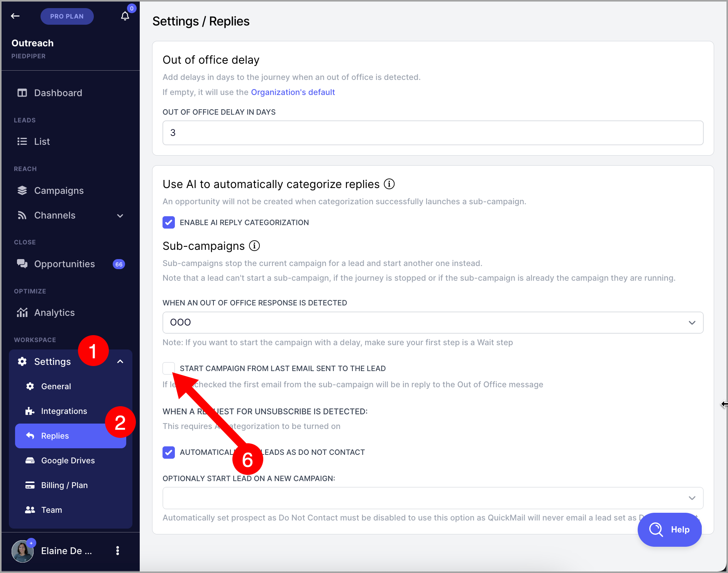Click the General cog icon

[30, 386]
